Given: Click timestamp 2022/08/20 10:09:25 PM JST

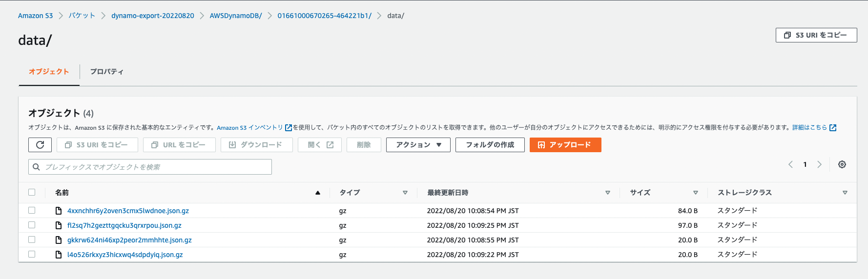Looking at the screenshot, I should [473, 225].
